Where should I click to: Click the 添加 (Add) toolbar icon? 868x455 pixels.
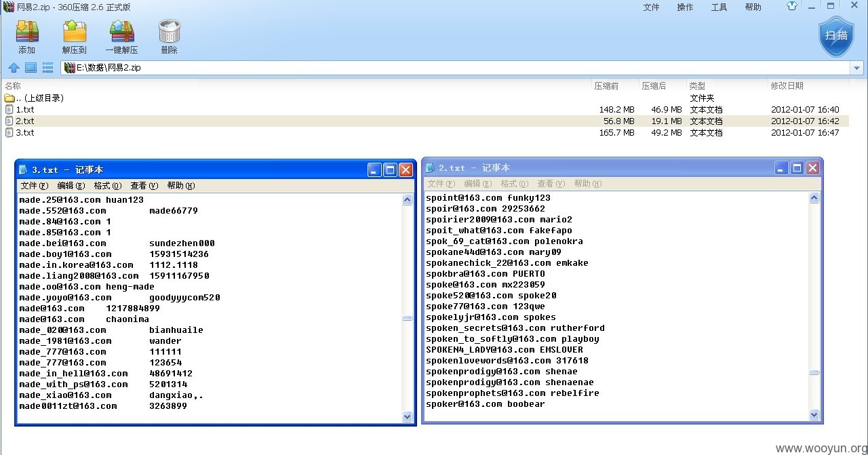[x=27, y=31]
